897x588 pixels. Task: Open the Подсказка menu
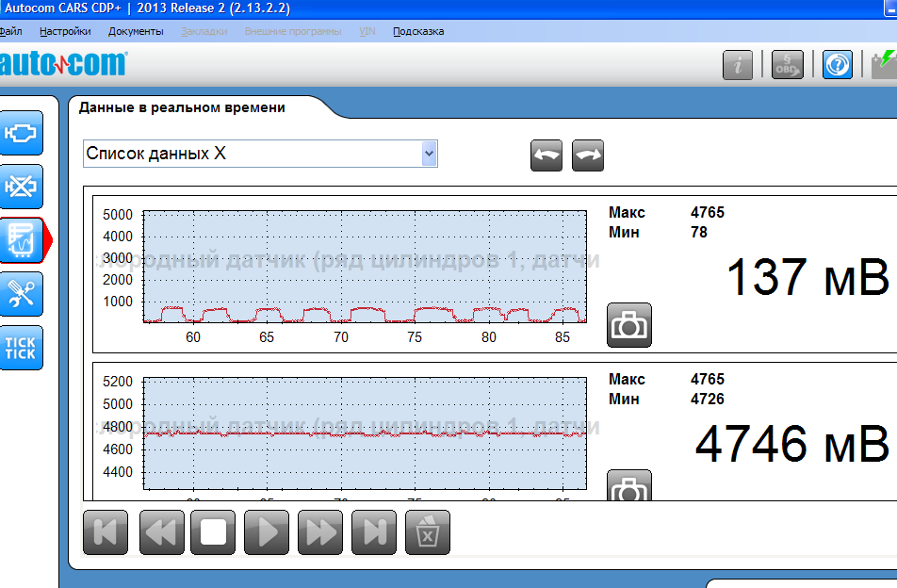(x=418, y=31)
